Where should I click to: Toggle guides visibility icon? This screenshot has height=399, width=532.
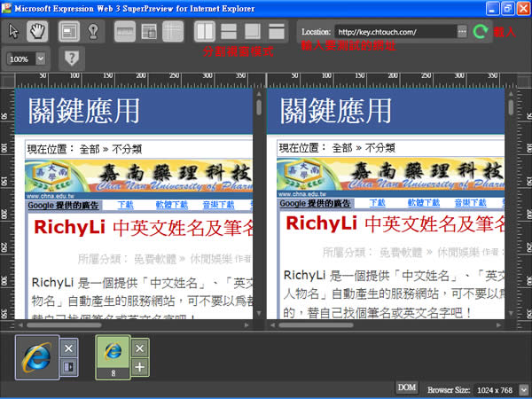click(173, 31)
